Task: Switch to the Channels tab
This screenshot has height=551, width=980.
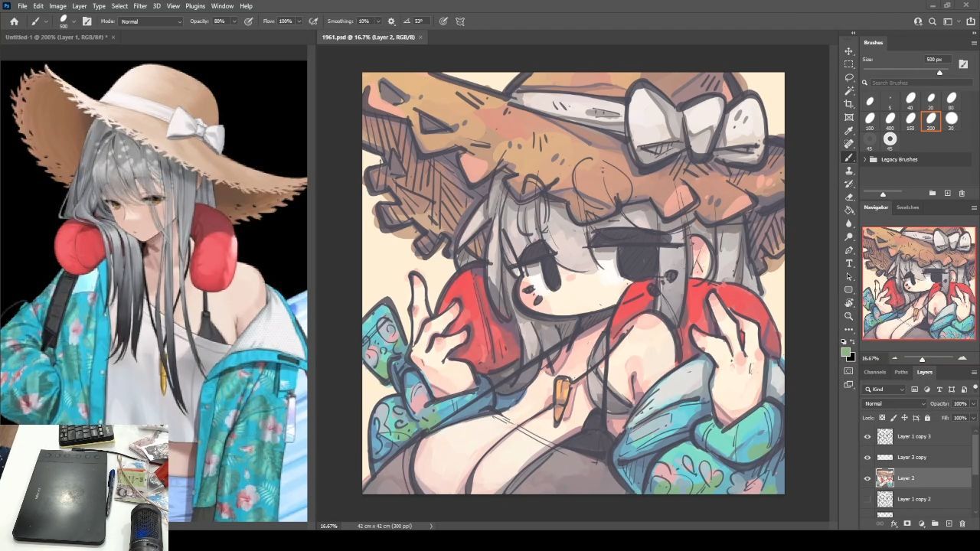Action: (x=874, y=372)
